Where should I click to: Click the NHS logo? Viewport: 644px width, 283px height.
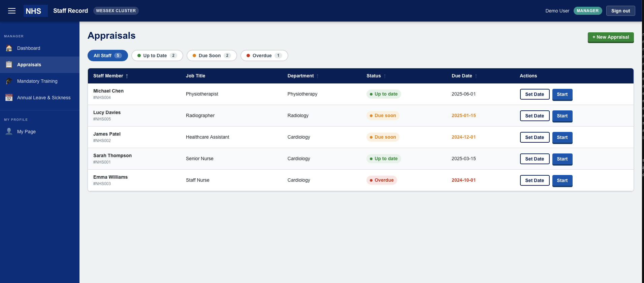tap(34, 11)
